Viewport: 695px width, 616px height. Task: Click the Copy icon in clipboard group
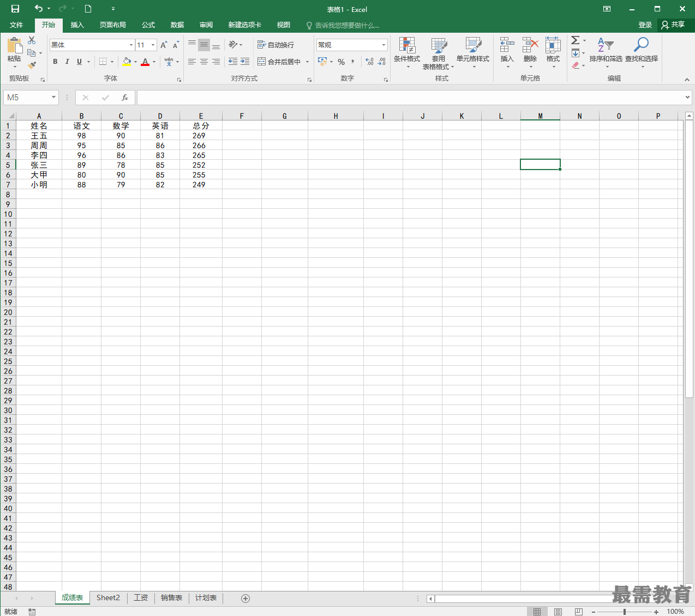click(x=32, y=53)
